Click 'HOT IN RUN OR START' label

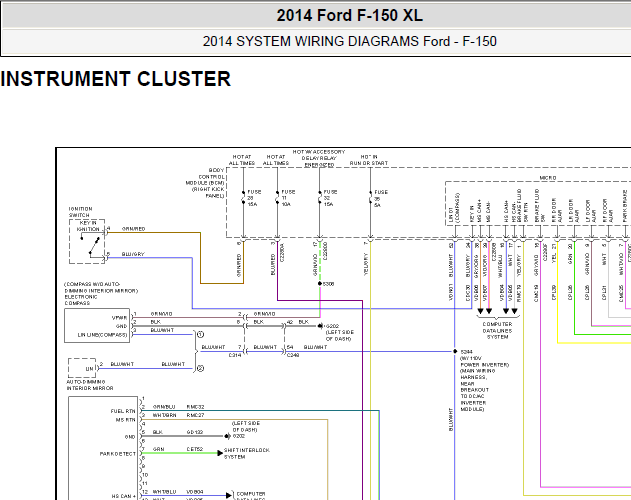pyautogui.click(x=369, y=160)
